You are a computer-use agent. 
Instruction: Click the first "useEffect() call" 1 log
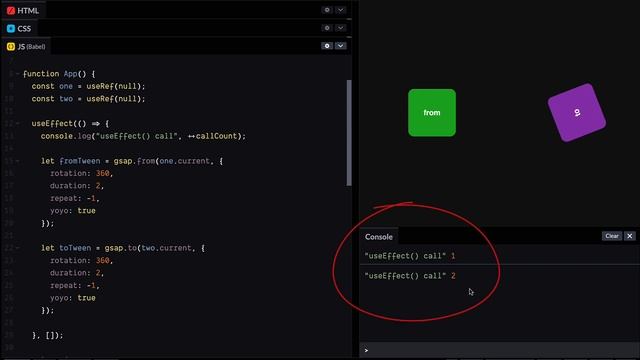coord(410,256)
